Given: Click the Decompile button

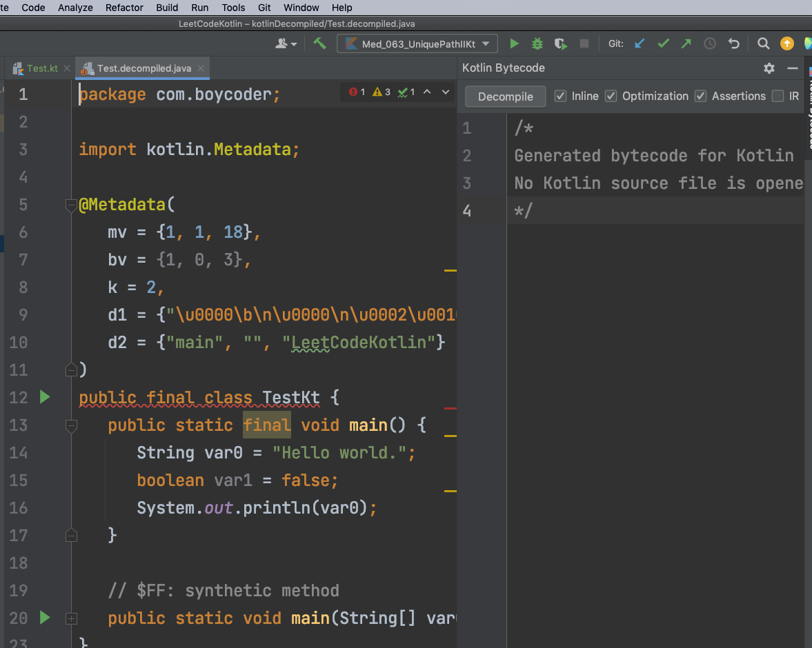Looking at the screenshot, I should point(505,97).
